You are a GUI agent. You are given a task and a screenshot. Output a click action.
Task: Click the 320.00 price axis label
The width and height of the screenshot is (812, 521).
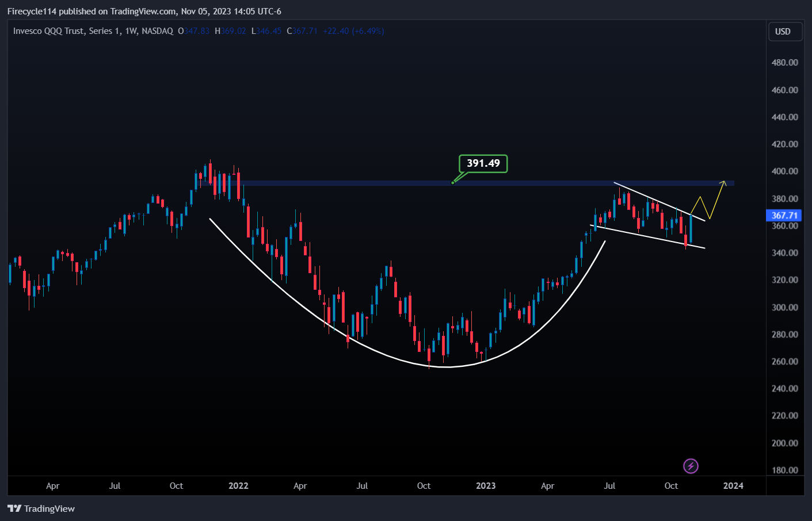784,279
